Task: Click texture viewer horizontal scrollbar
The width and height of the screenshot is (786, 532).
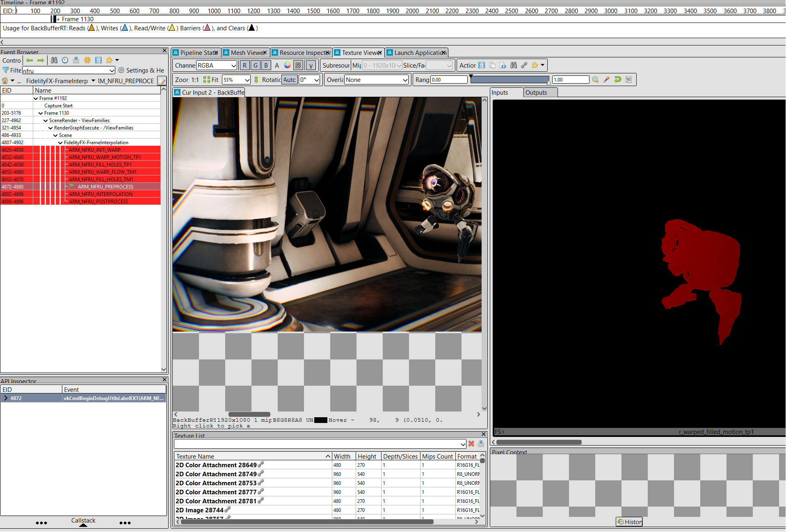Action: [x=249, y=414]
